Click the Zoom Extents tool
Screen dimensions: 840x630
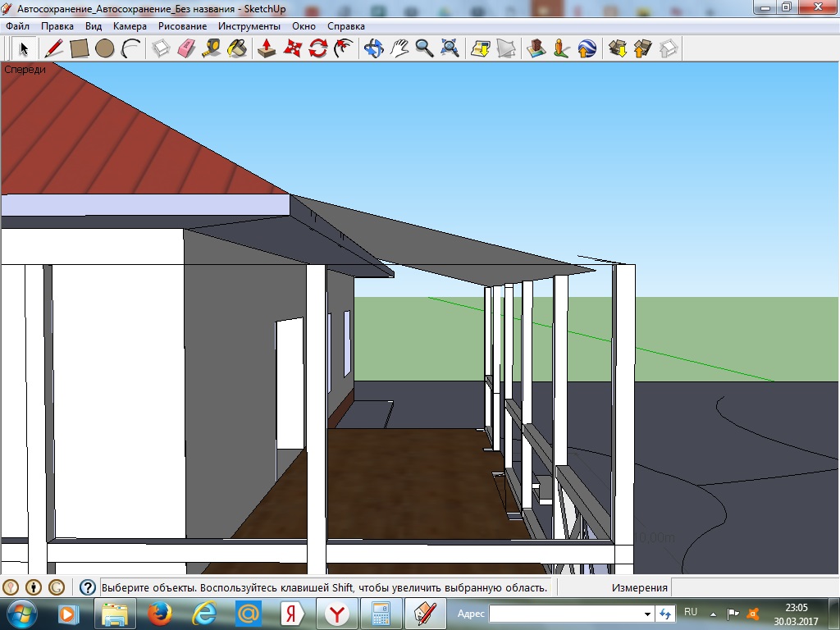(450, 48)
